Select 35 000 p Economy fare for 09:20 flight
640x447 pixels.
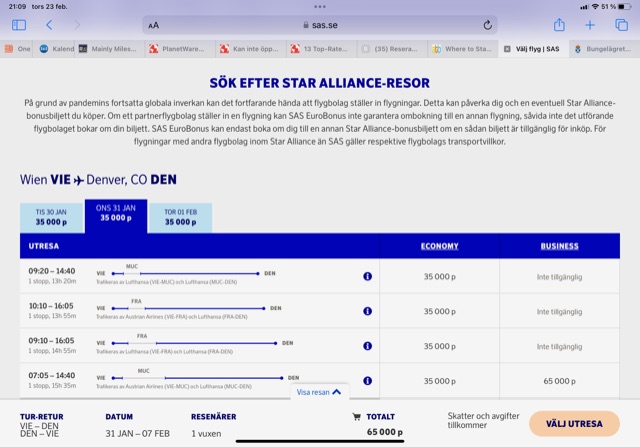click(x=439, y=276)
